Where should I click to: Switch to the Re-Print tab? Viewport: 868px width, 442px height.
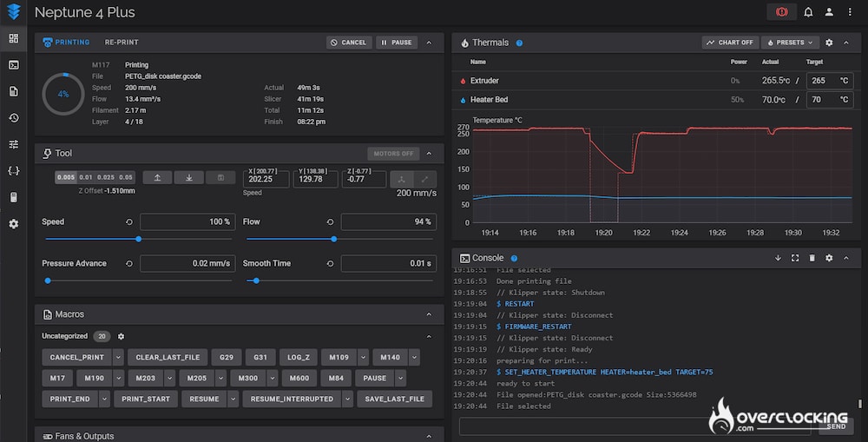click(122, 42)
